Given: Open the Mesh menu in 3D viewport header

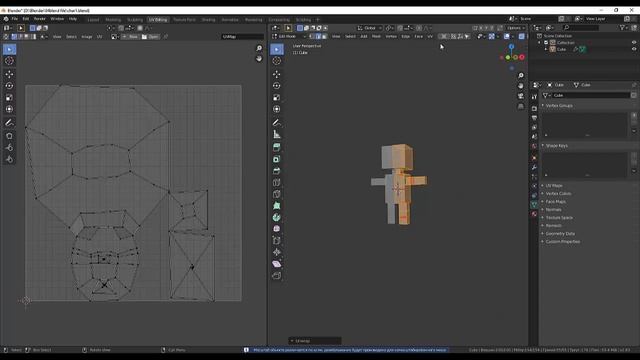Looking at the screenshot, I should point(376,36).
